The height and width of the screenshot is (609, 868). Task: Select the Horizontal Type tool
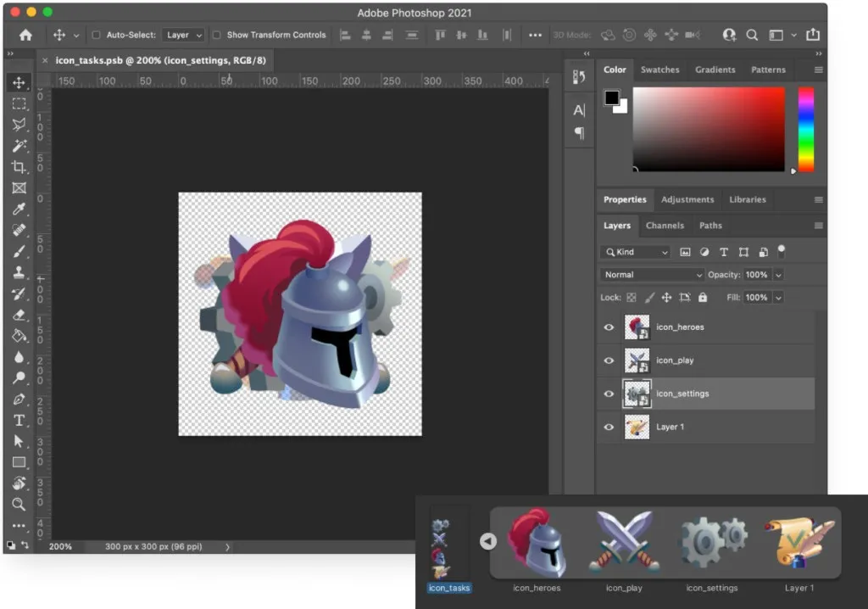coord(19,421)
